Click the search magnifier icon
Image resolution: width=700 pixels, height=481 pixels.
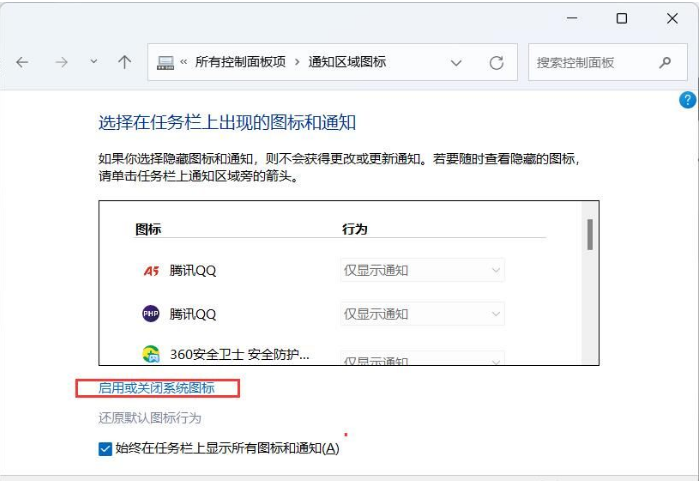(x=666, y=62)
